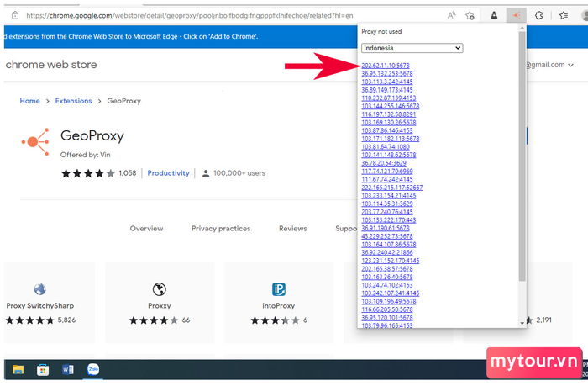
Task: Open the Favorites list toolbar icon
Action: point(564,15)
